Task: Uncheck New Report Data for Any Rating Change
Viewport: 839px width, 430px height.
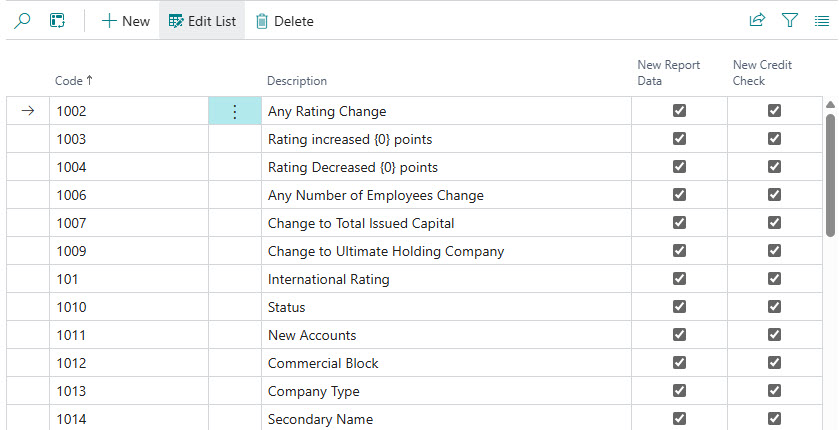Action: tap(679, 111)
